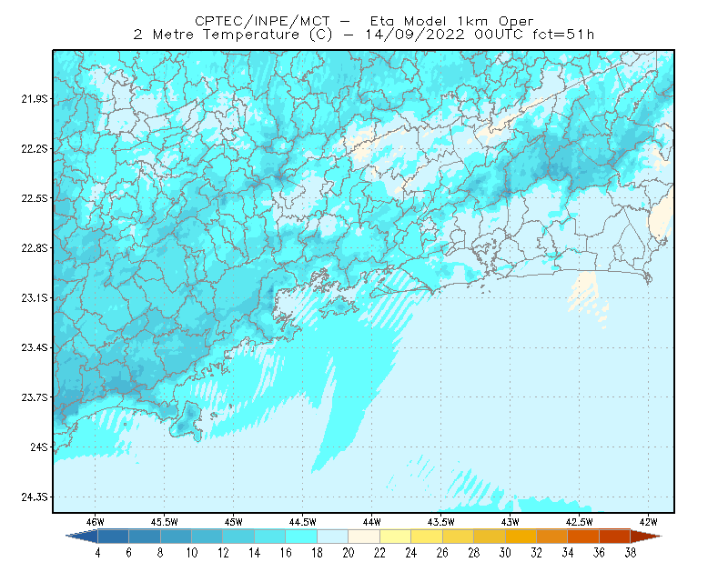Click the dark red 36-38 colorbar segment
This screenshot has width=728, height=562.
click(x=615, y=536)
